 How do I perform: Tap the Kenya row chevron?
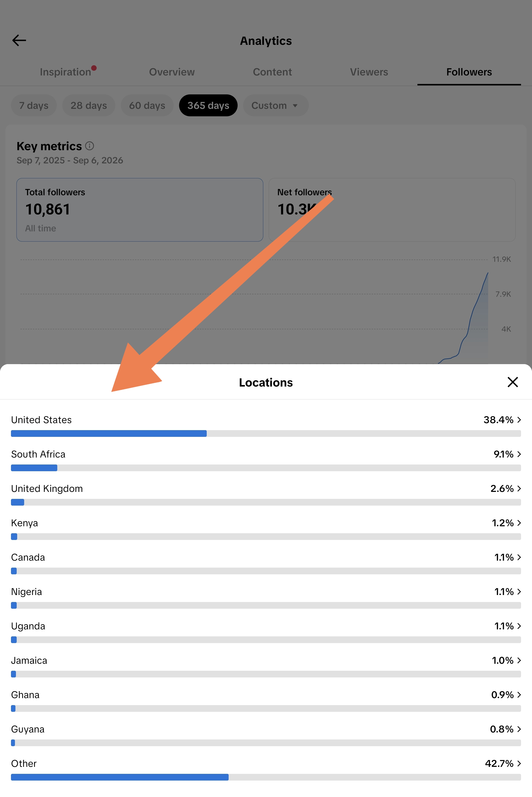click(519, 523)
